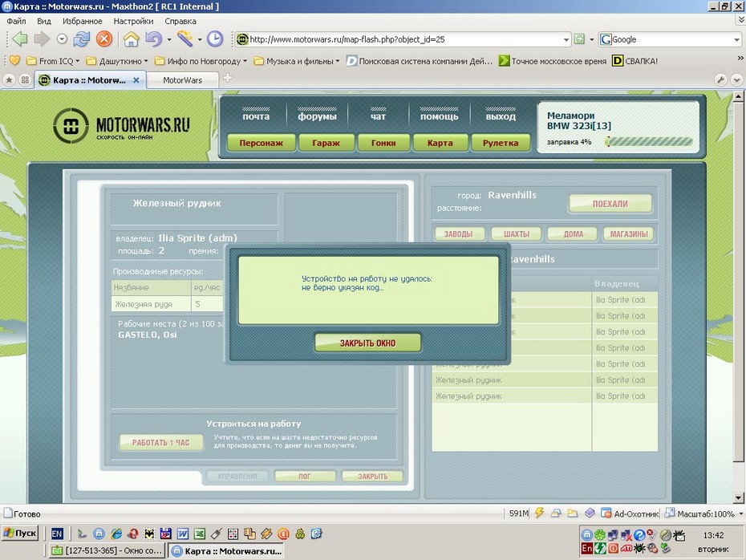Add a new tab with the plus icon
Image resolution: width=746 pixels, height=560 pixels.
pyautogui.click(x=228, y=78)
